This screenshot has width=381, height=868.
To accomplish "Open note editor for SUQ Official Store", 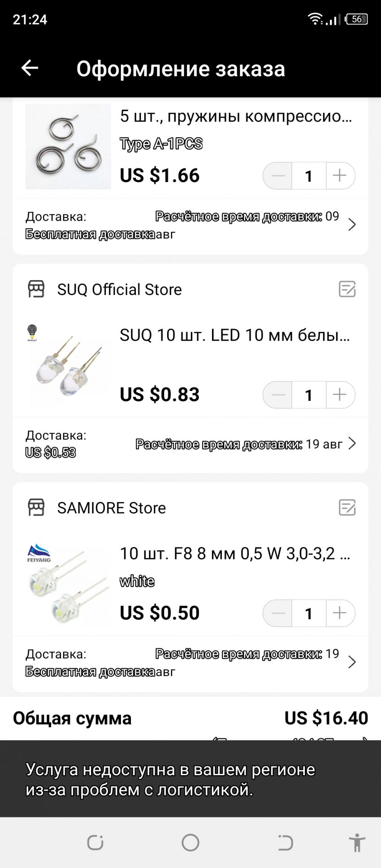I will point(347,289).
